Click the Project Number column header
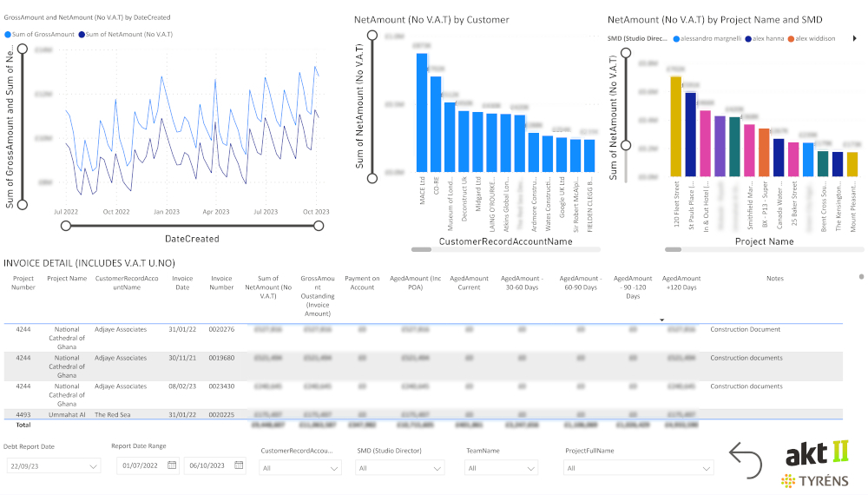The width and height of the screenshot is (868, 495). tap(23, 283)
